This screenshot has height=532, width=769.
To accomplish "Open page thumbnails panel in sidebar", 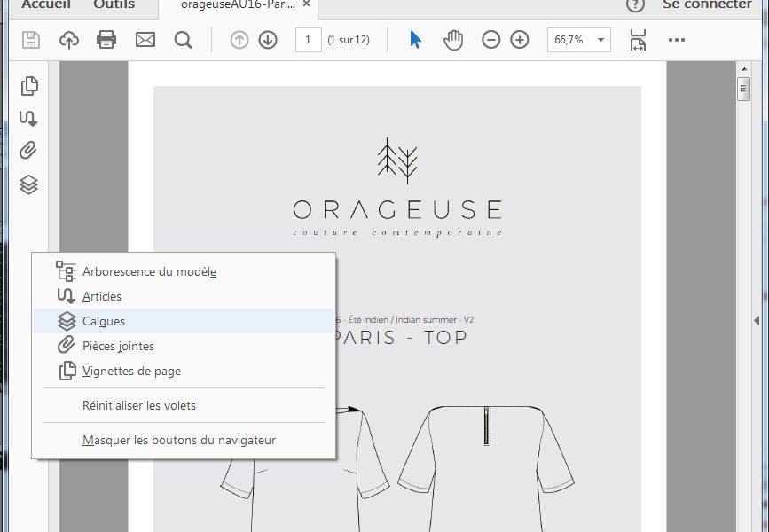I will pyautogui.click(x=29, y=86).
